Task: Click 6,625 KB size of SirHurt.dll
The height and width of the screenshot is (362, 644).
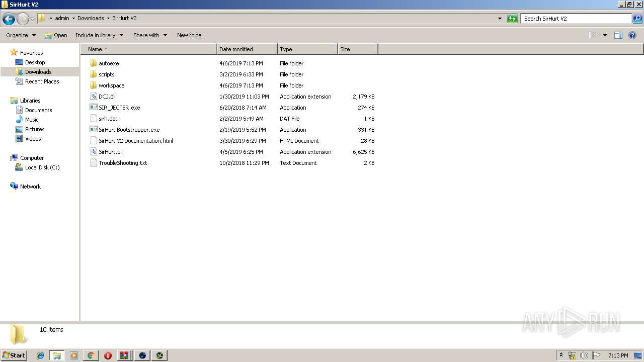Action: [x=363, y=152]
